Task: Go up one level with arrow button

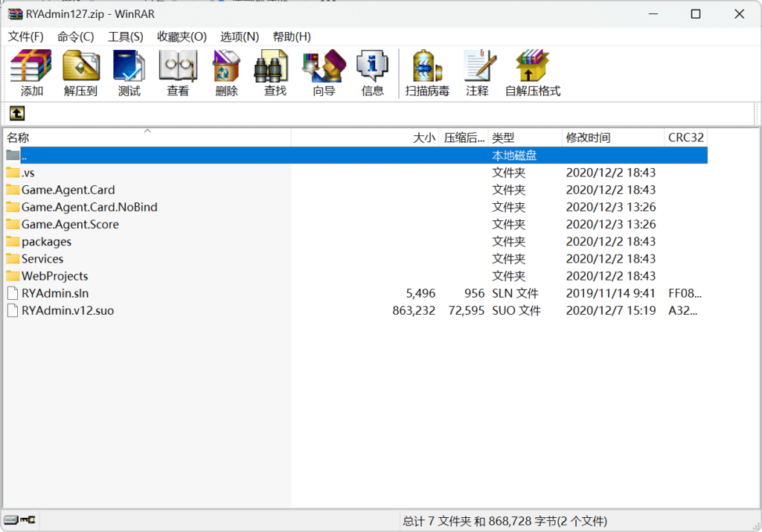Action: click(16, 113)
